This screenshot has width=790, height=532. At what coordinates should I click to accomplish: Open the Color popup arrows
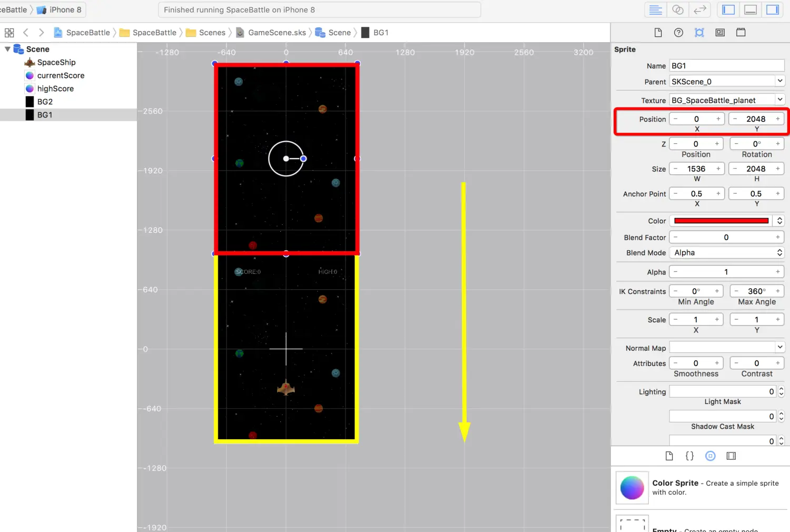click(779, 221)
